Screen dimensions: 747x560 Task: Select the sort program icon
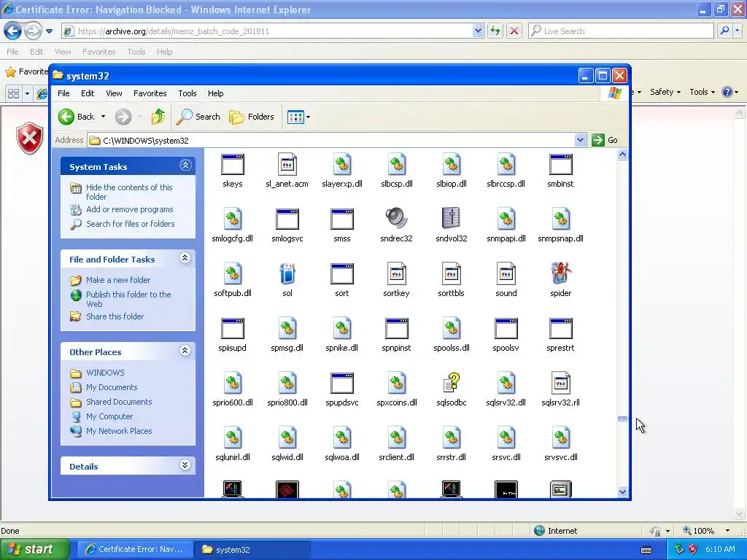[342, 274]
